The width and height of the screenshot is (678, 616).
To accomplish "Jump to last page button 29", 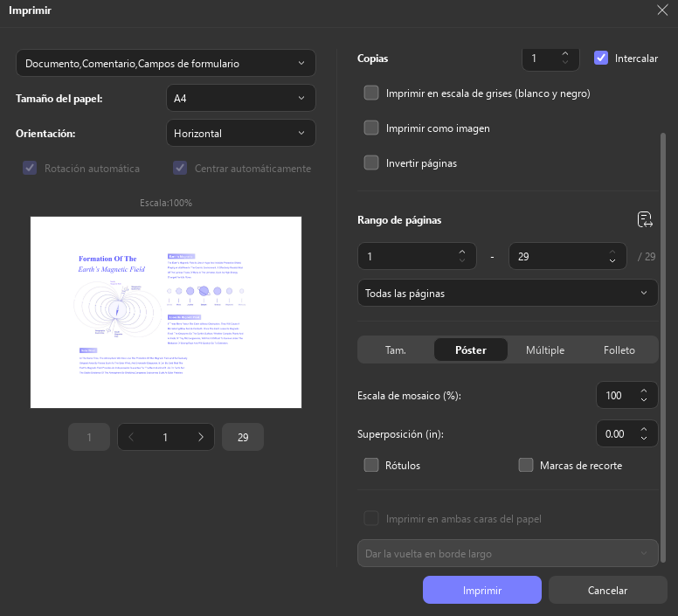I will point(243,437).
